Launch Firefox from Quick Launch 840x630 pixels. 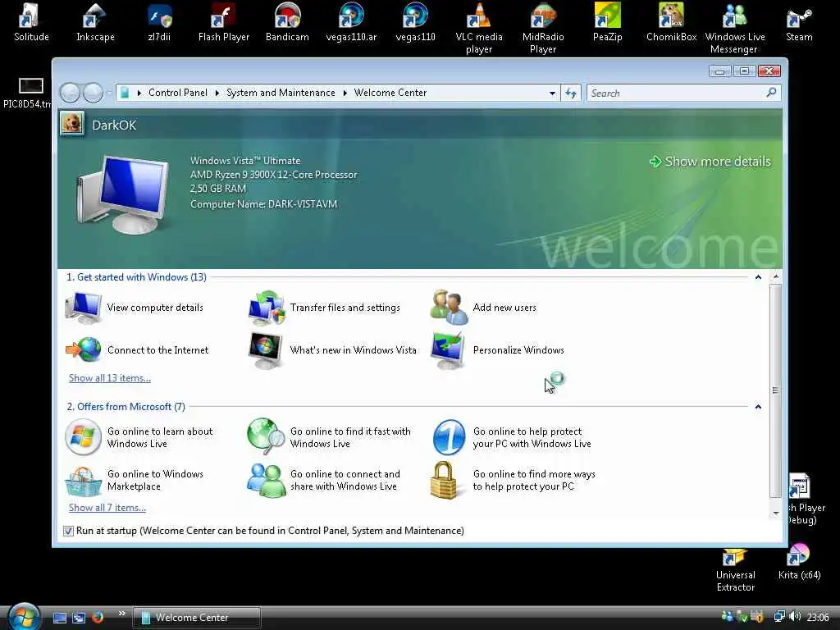click(98, 618)
